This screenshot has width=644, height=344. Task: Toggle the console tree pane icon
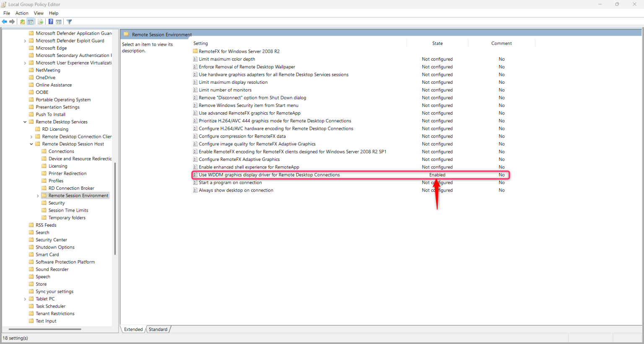click(x=30, y=21)
